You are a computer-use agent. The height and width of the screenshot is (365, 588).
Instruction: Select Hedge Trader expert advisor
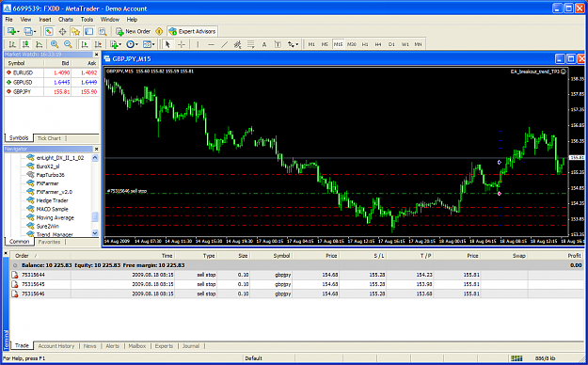coord(52,200)
